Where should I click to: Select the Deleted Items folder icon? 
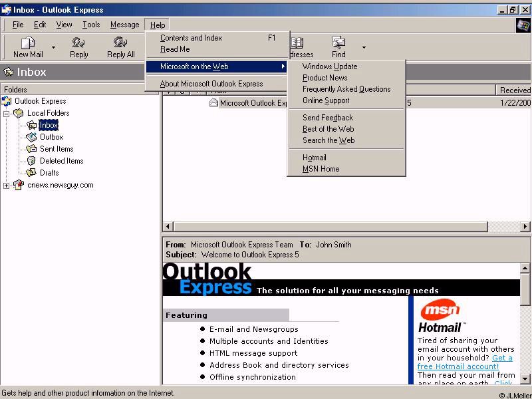coord(31,161)
